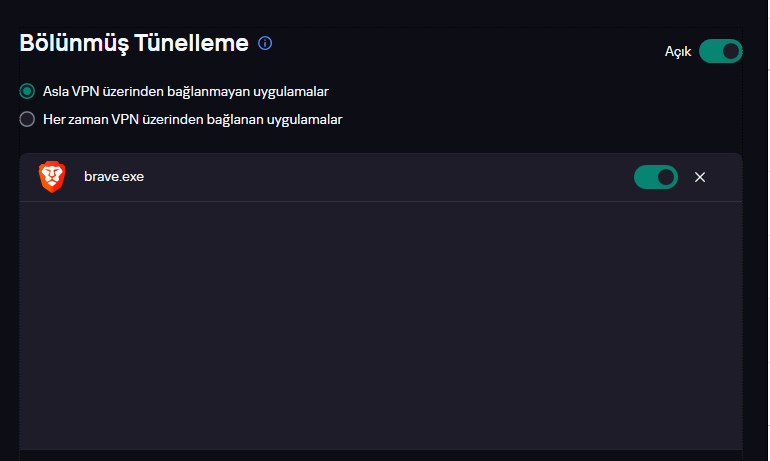Screen dimensions: 770x461
Task: Click the dark knob of the Açık toggle
Action: (x=731, y=50)
